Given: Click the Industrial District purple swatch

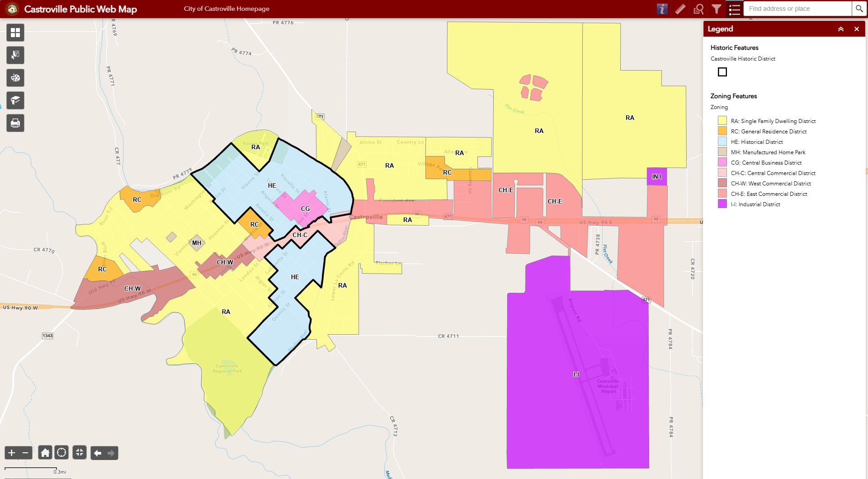Looking at the screenshot, I should (722, 204).
